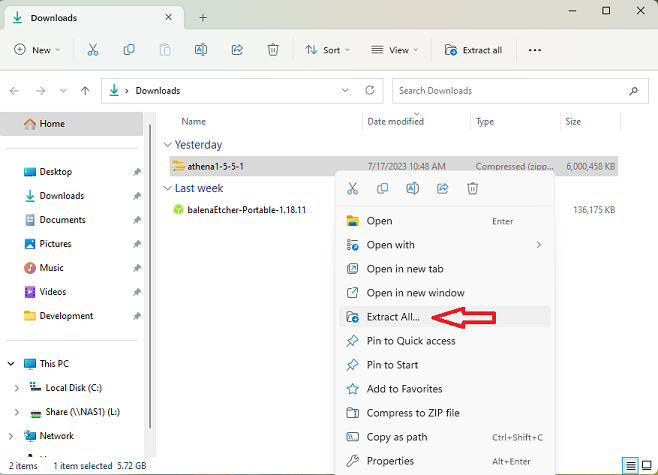This screenshot has height=475, width=658.
Task: Open the View dropdown
Action: 390,50
